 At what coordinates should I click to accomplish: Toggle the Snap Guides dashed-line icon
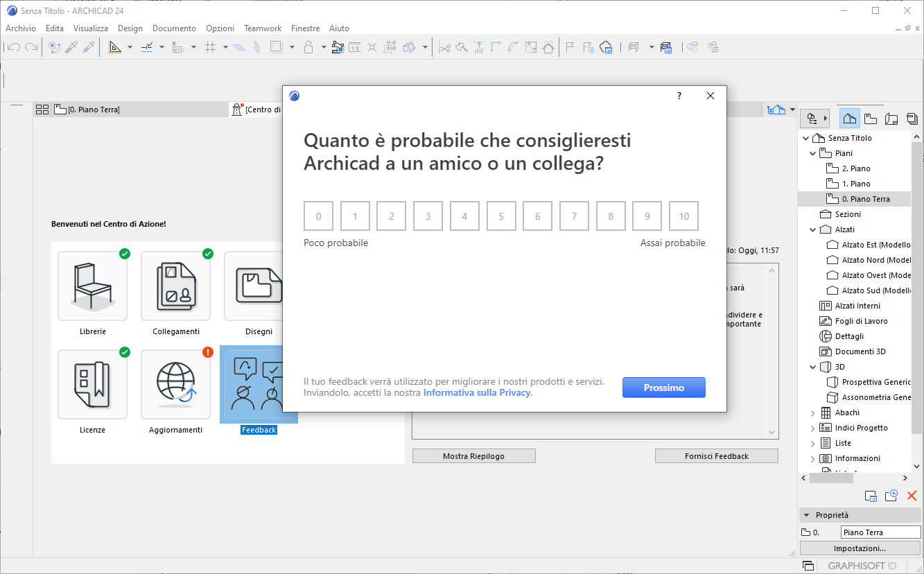coord(147,47)
